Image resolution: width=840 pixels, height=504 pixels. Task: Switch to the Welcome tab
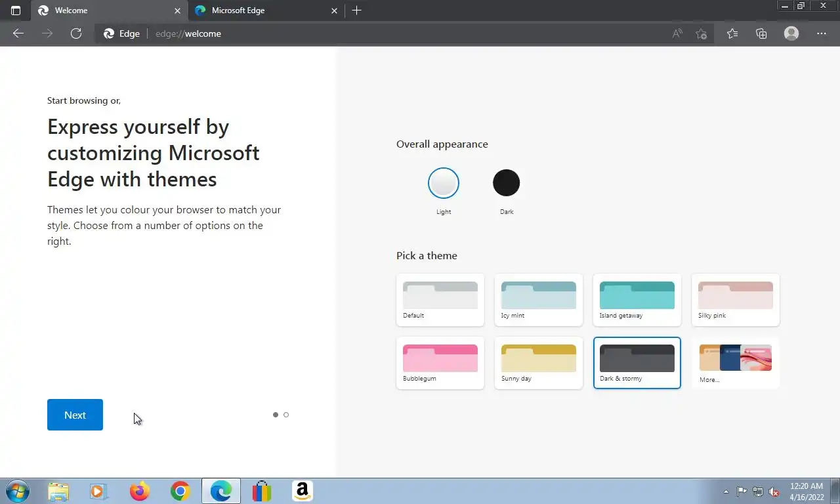[108, 10]
